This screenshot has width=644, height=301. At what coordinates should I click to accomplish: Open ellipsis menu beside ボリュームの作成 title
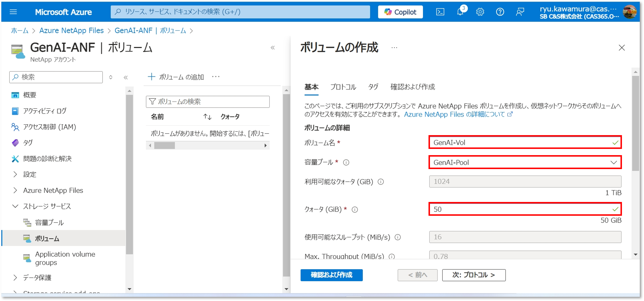point(394,47)
